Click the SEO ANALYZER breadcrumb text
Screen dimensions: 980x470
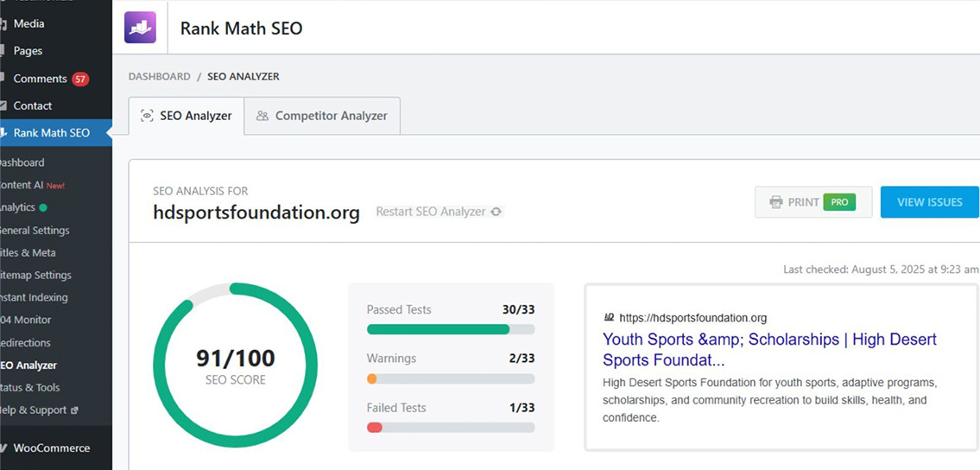243,76
